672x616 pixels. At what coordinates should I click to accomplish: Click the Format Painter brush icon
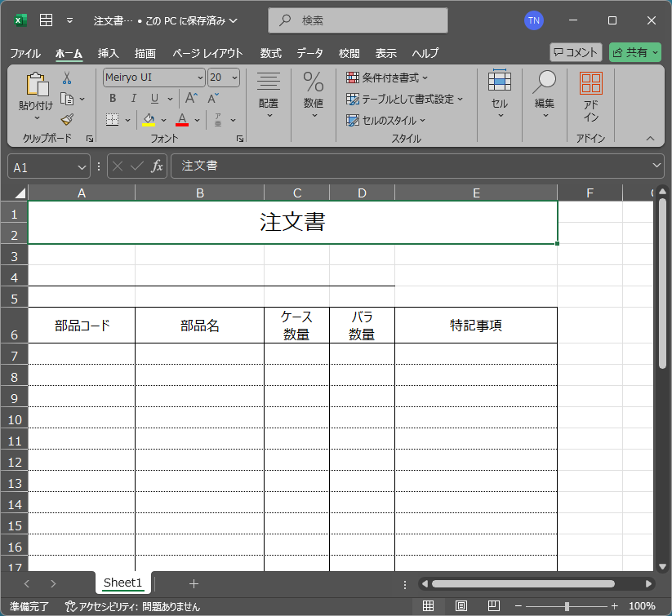pyautogui.click(x=67, y=119)
